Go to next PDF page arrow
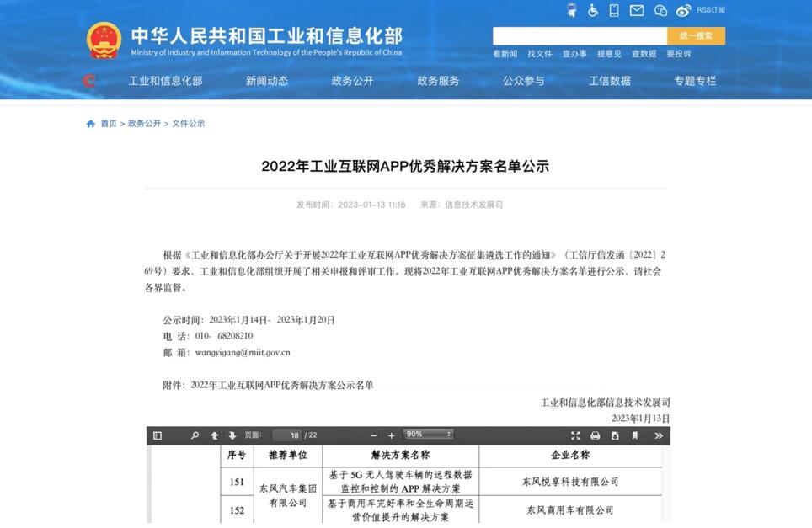Image resolution: width=812 pixels, height=528 pixels. coord(232,435)
